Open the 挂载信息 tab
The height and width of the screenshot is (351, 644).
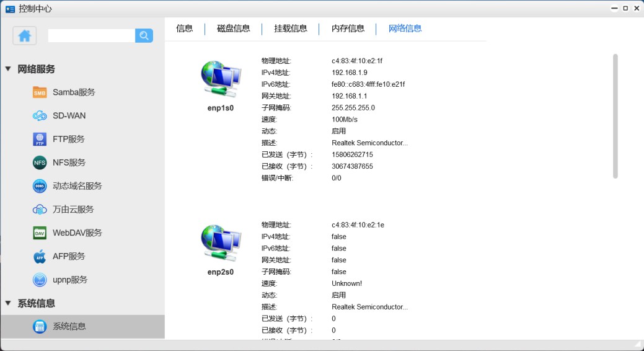pyautogui.click(x=291, y=29)
